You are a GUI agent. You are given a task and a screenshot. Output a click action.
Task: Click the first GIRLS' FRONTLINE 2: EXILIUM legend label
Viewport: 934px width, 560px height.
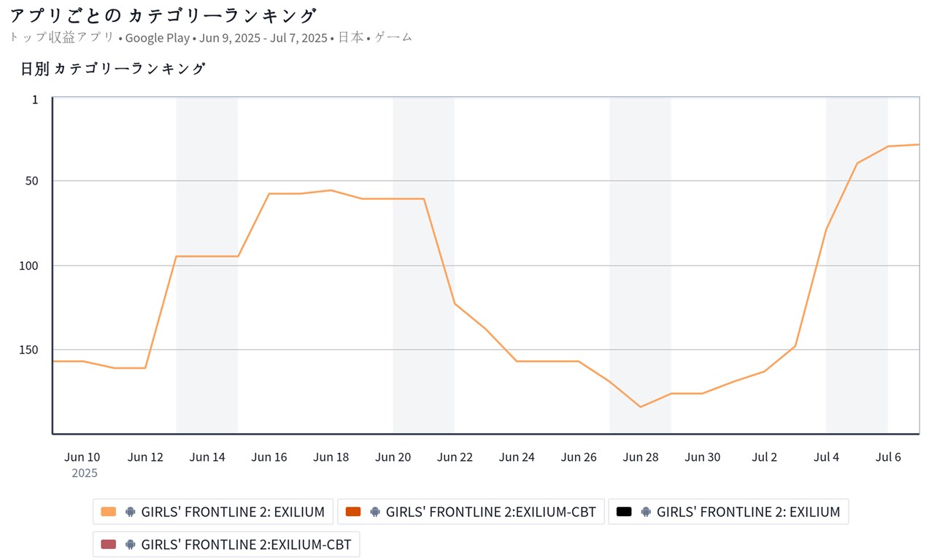(233, 512)
